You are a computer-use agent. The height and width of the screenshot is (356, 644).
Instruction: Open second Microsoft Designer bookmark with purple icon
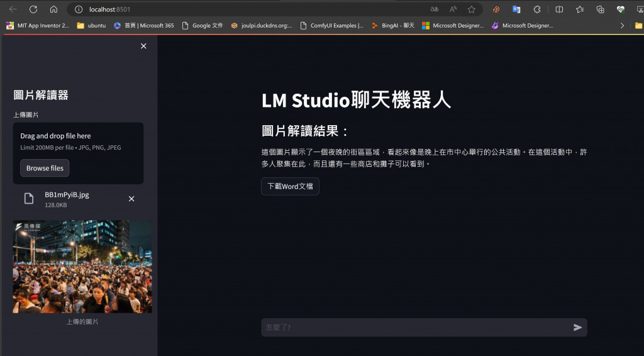click(x=523, y=25)
